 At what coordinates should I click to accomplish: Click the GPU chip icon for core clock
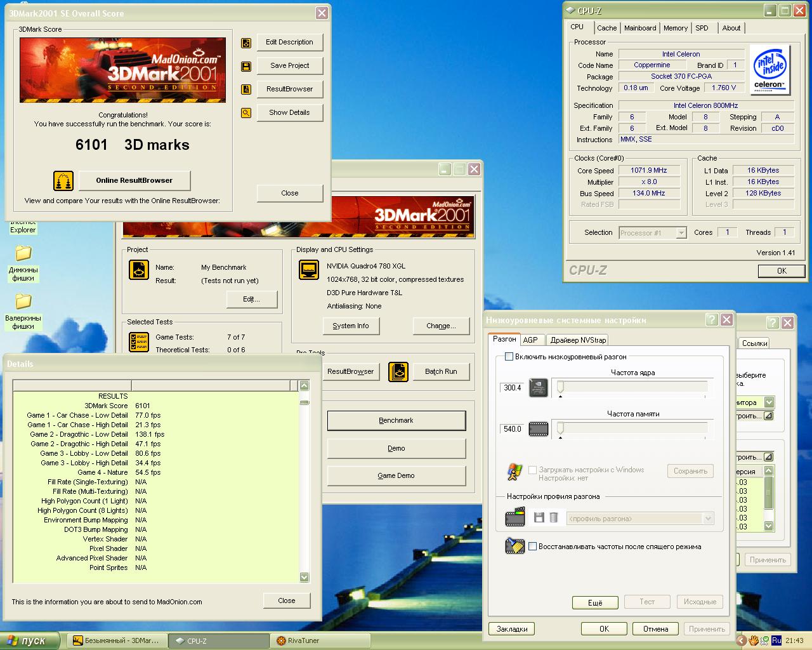coord(539,387)
